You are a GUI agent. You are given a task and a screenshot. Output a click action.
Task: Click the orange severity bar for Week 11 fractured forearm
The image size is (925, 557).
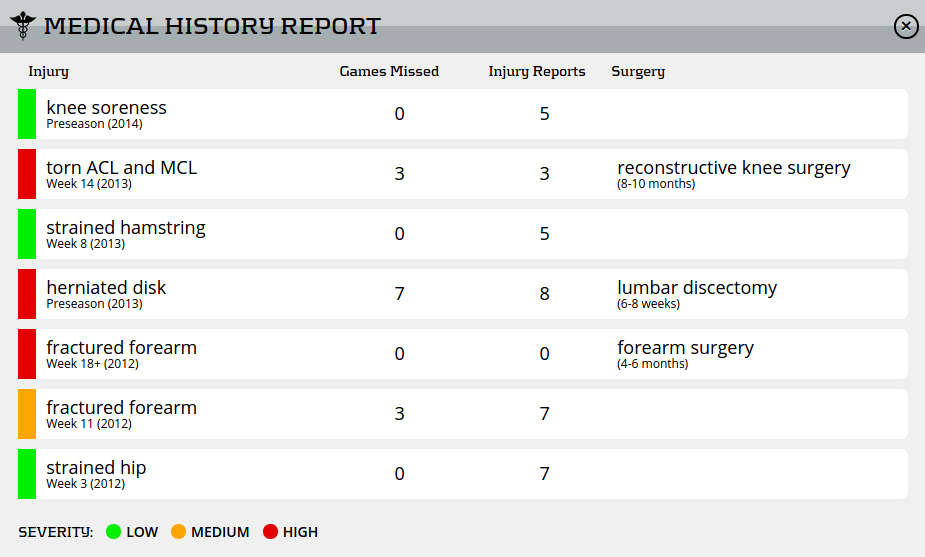pyautogui.click(x=27, y=414)
